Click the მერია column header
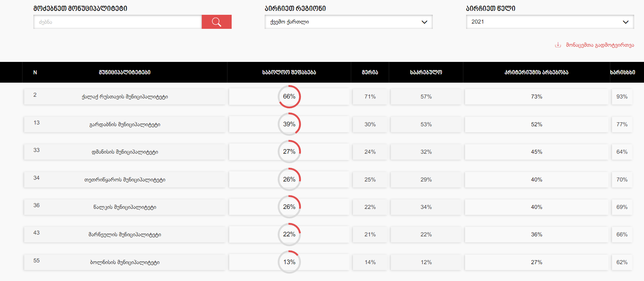Screen dimensions: 644x281 [370, 72]
